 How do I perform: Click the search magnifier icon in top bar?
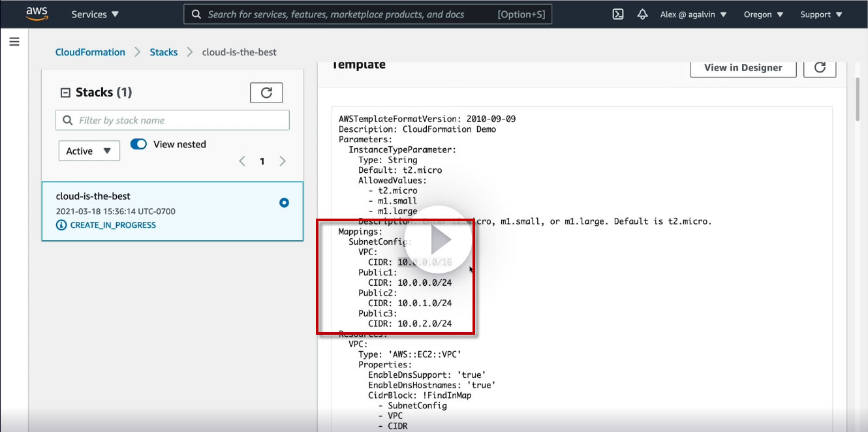tap(196, 14)
